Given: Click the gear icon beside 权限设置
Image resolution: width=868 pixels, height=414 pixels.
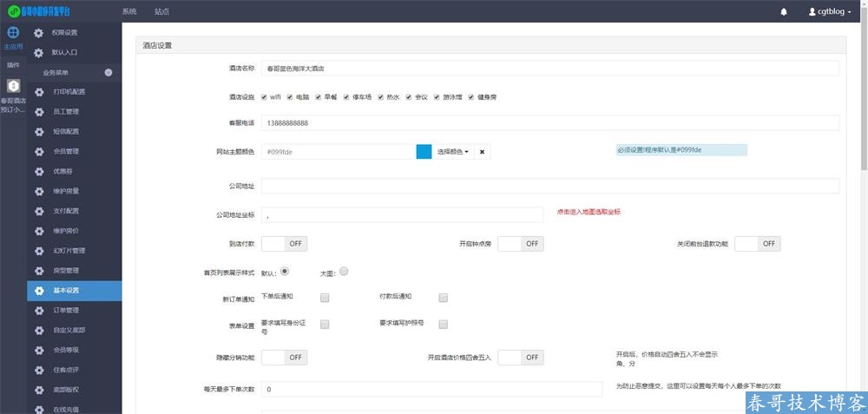Looking at the screenshot, I should click(38, 33).
